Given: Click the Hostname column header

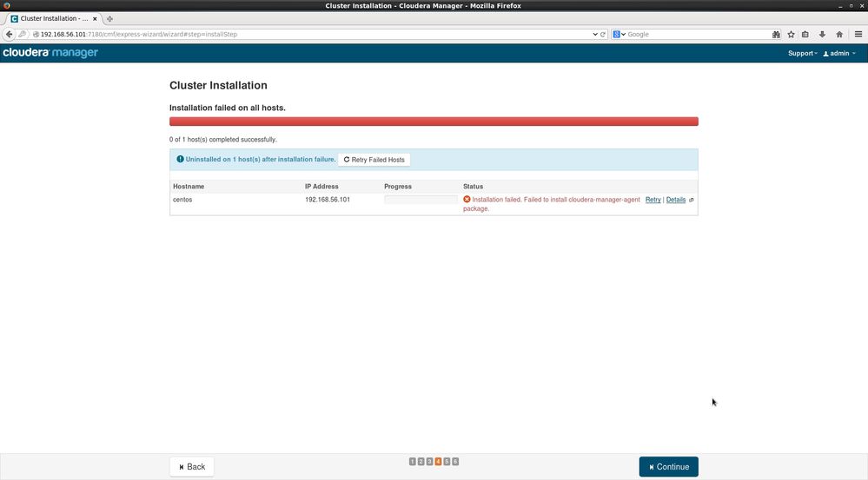Looking at the screenshot, I should click(x=189, y=187).
